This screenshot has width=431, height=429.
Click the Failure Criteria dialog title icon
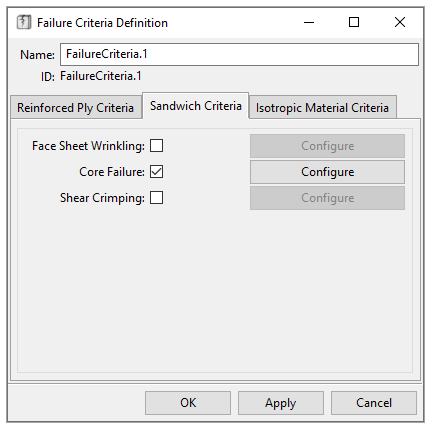click(24, 23)
